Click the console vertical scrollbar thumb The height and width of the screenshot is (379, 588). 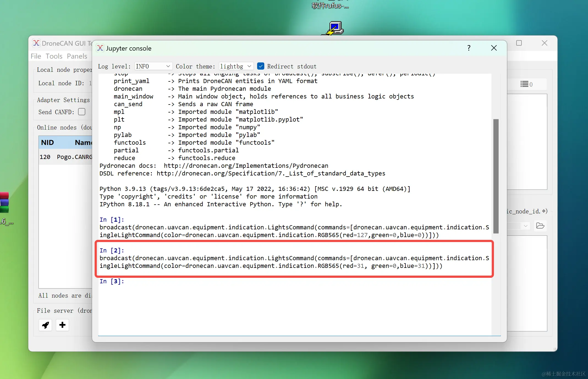(x=496, y=176)
